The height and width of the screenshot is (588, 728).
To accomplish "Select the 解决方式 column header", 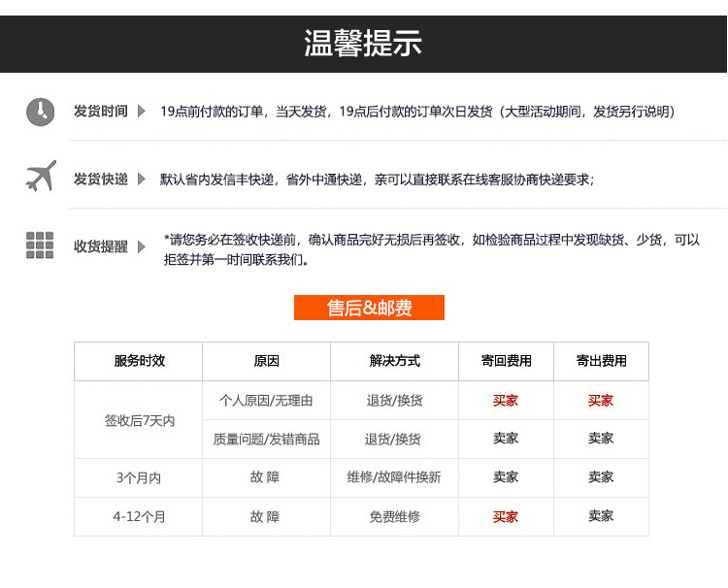I will (x=394, y=361).
